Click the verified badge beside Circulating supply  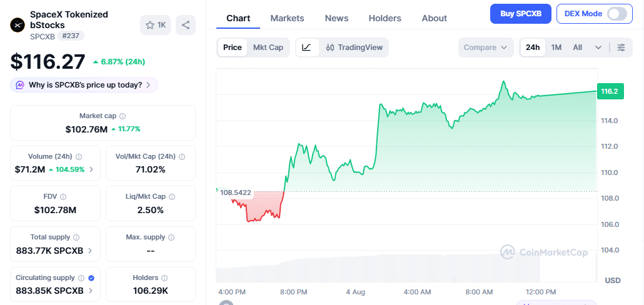tap(91, 278)
